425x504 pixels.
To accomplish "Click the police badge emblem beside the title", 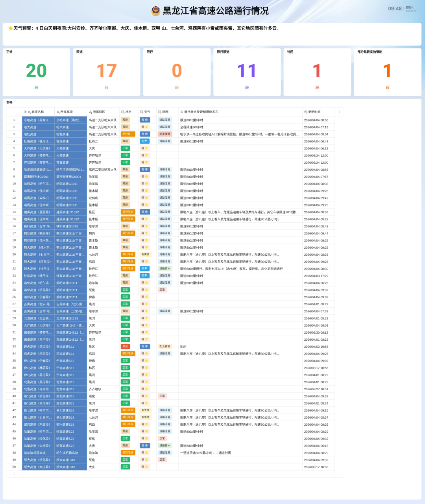I will (156, 11).
